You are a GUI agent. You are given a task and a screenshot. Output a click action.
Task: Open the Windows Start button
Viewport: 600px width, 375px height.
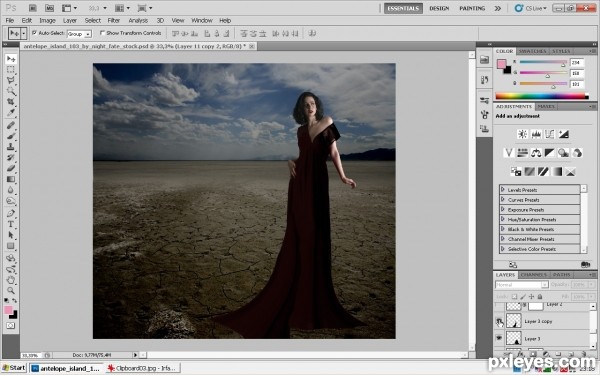[x=14, y=368]
